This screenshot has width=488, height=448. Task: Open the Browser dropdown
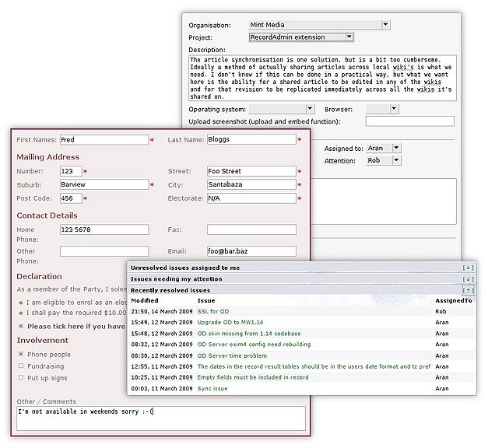point(382,109)
